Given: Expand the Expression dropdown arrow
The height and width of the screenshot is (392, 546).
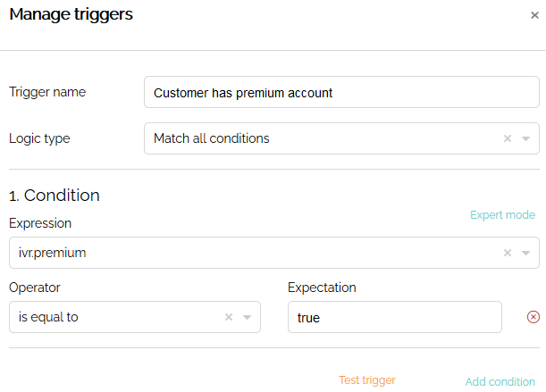Looking at the screenshot, I should click(x=525, y=253).
